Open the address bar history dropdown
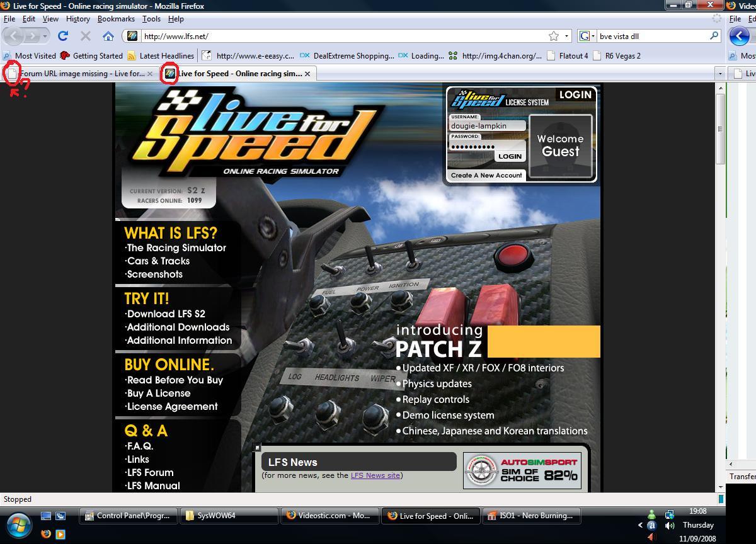The height and width of the screenshot is (544, 756). pyautogui.click(x=566, y=36)
